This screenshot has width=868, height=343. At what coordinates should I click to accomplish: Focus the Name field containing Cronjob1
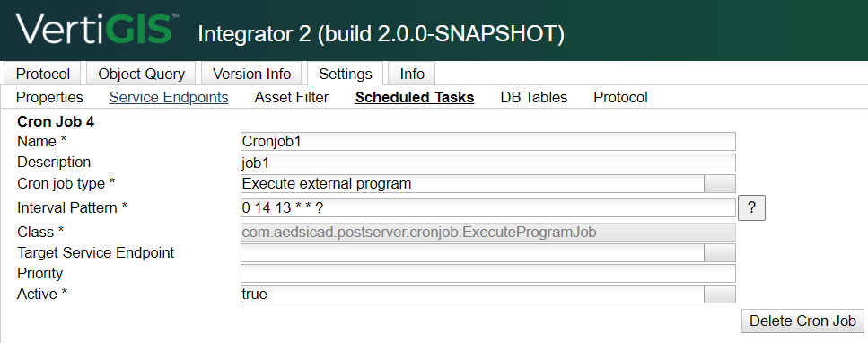pos(487,141)
